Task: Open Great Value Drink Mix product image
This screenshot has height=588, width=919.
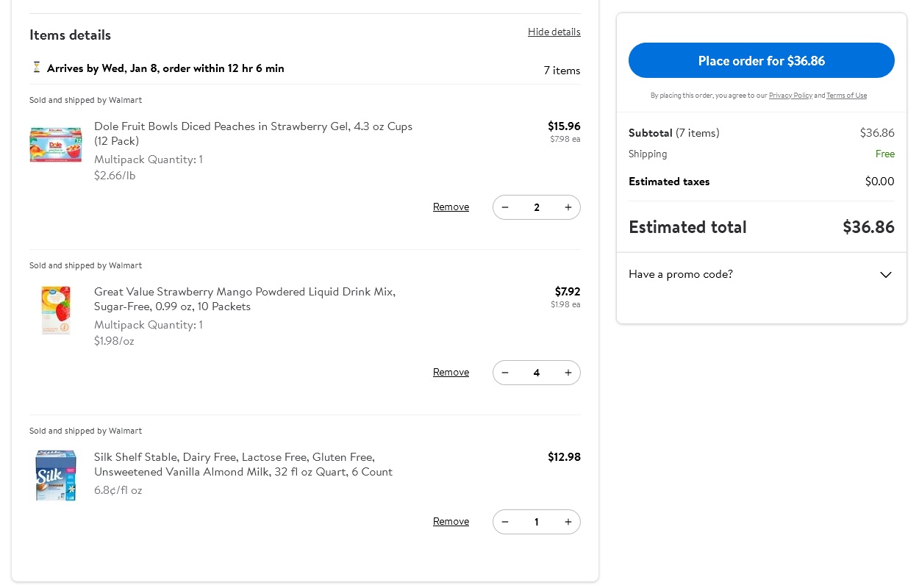Action: (x=56, y=310)
